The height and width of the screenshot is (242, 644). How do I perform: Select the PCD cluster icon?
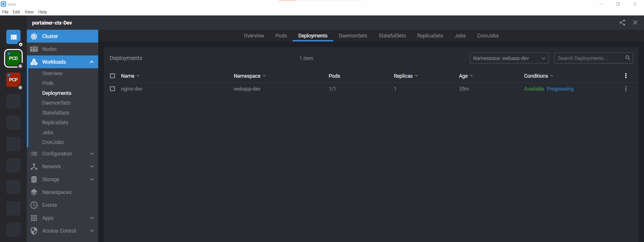[x=13, y=58]
